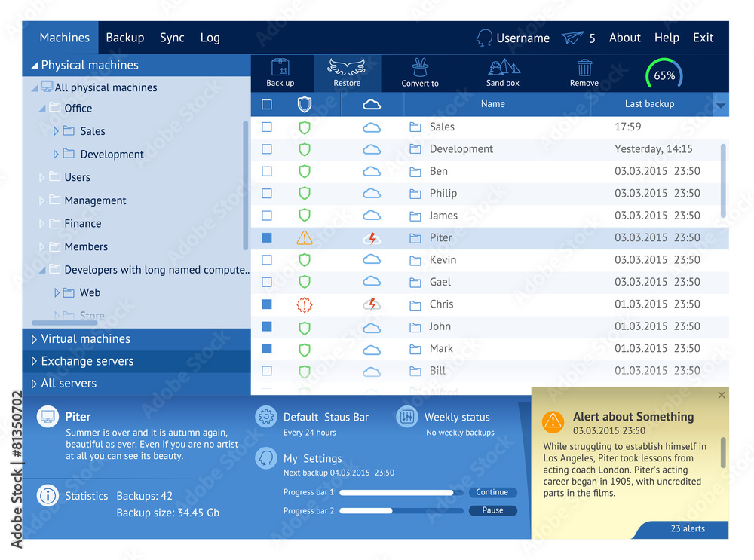
Task: Click the red alert badge in Chris row
Action: coord(305,304)
